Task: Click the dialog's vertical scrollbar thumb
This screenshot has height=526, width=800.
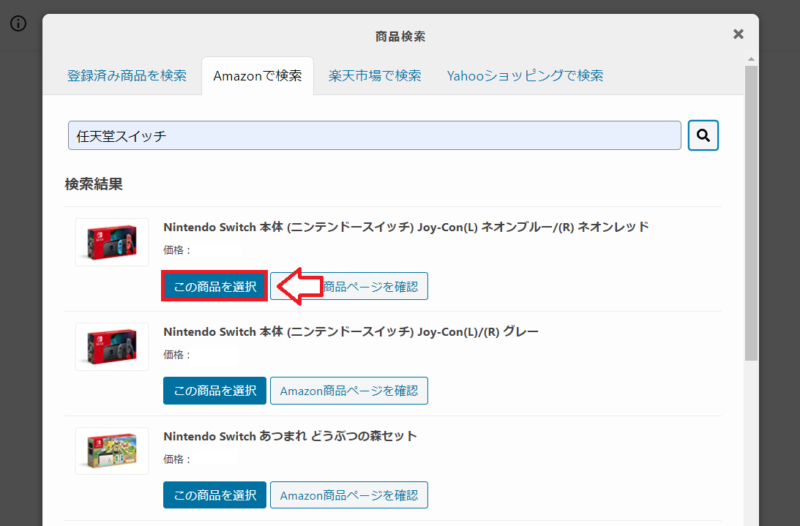Action: click(x=751, y=213)
